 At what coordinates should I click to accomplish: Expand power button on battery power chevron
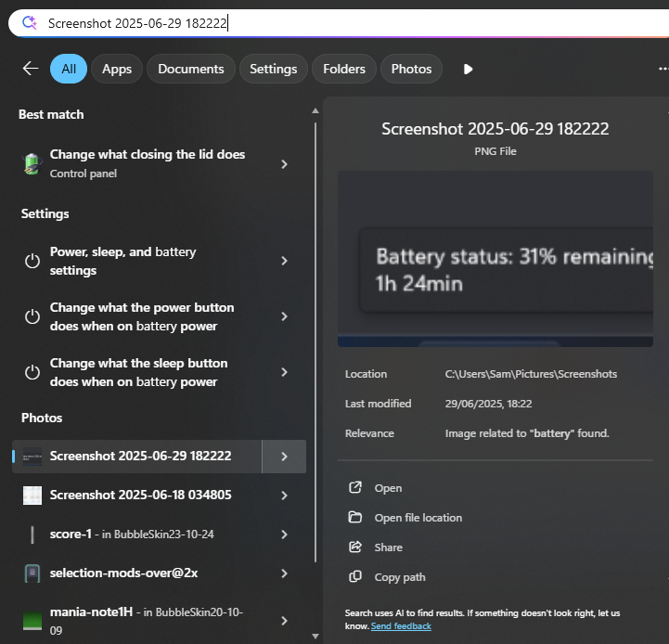(284, 316)
